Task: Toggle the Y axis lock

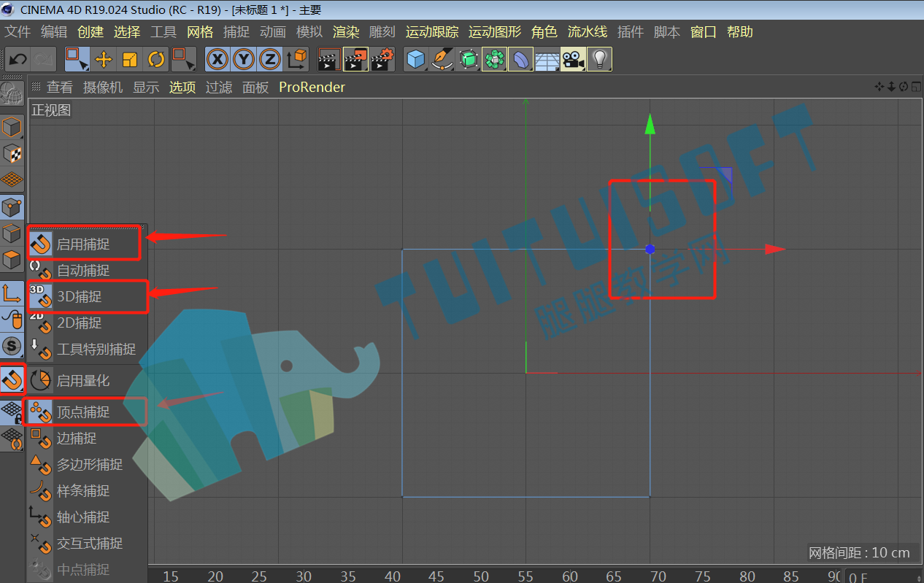Action: tap(245, 59)
